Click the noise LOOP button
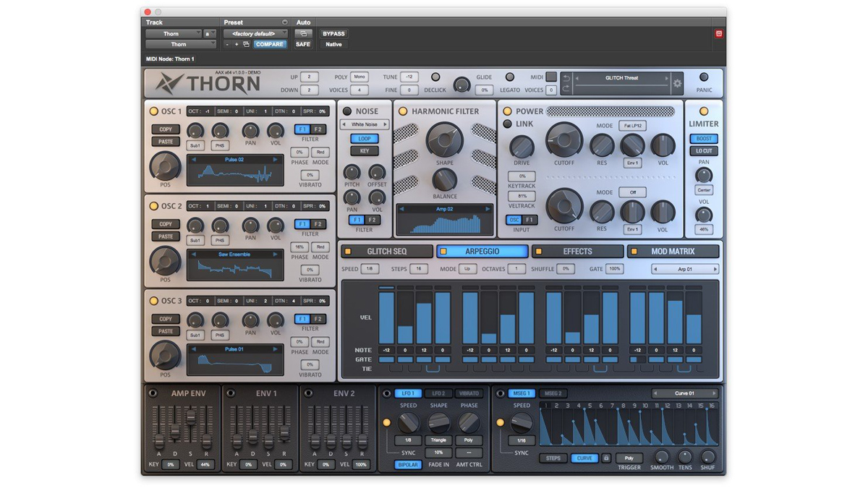868x488 pixels. click(365, 139)
